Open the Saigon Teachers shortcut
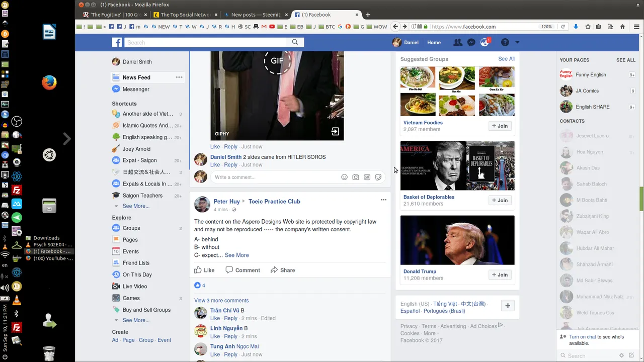644x362 pixels. click(142, 196)
